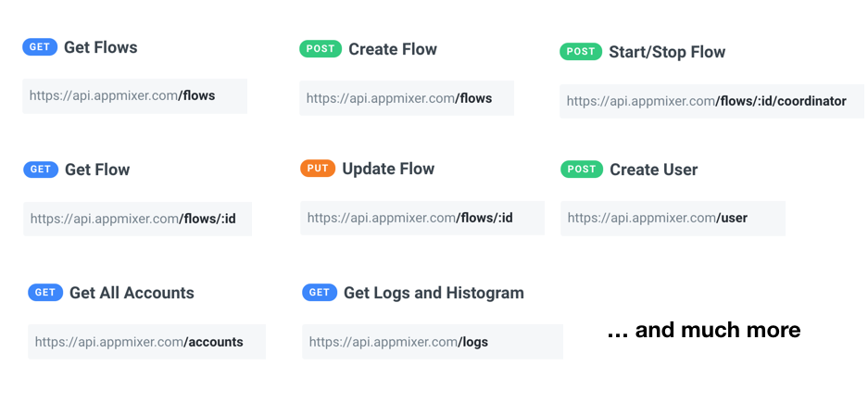The width and height of the screenshot is (868, 403).
Task: Open the Update Flow endpoint title
Action: [x=388, y=169]
